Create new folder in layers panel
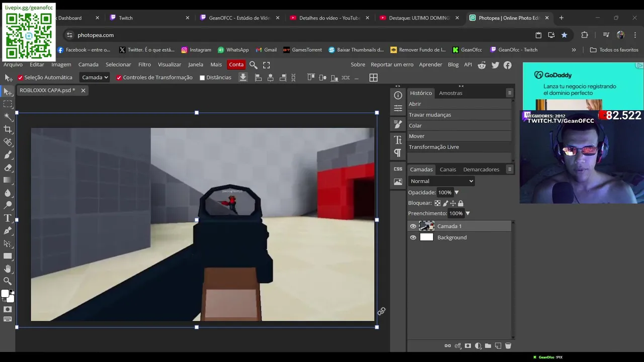644x362 pixels. [x=488, y=346]
